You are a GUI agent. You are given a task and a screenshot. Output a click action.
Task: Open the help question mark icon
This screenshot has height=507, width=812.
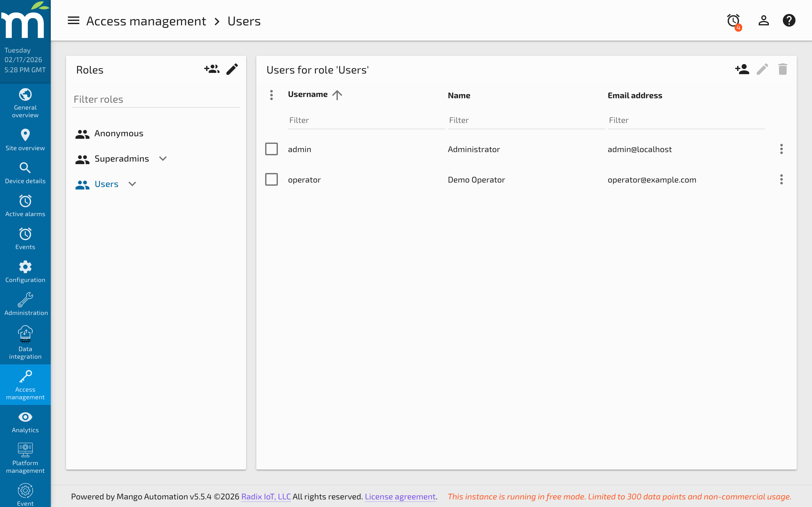click(789, 20)
